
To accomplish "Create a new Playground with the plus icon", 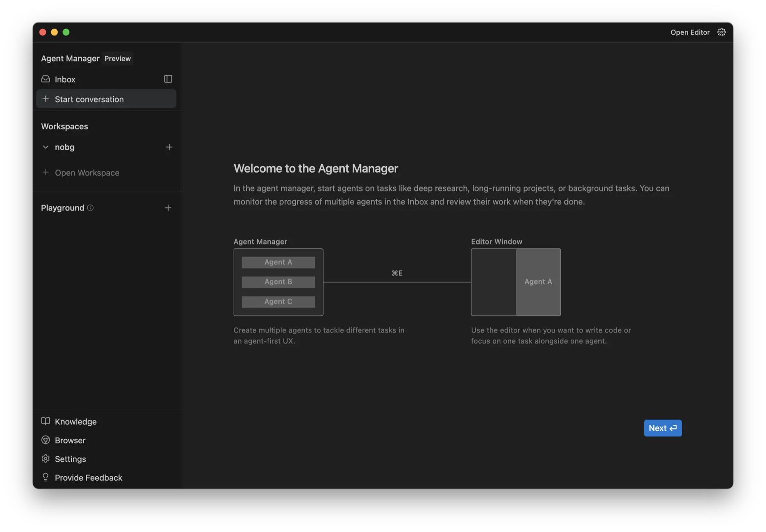I will 168,208.
